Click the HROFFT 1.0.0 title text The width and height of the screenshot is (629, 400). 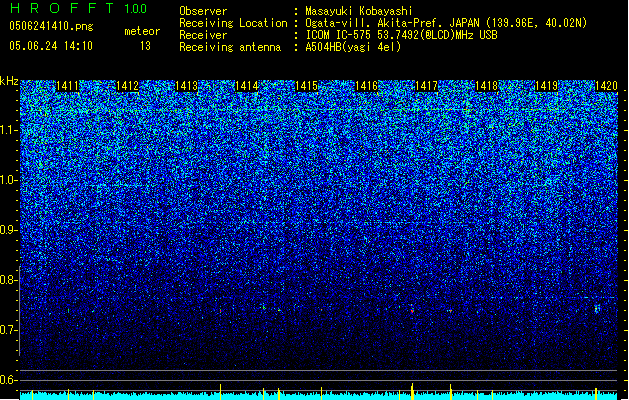point(79,8)
